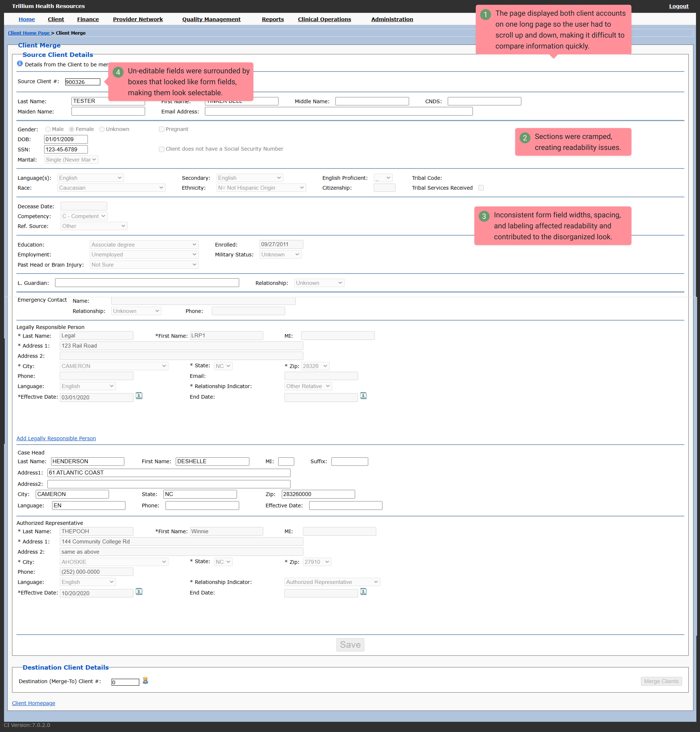The height and width of the screenshot is (732, 700).
Task: Open the Reports menu
Action: coord(273,19)
